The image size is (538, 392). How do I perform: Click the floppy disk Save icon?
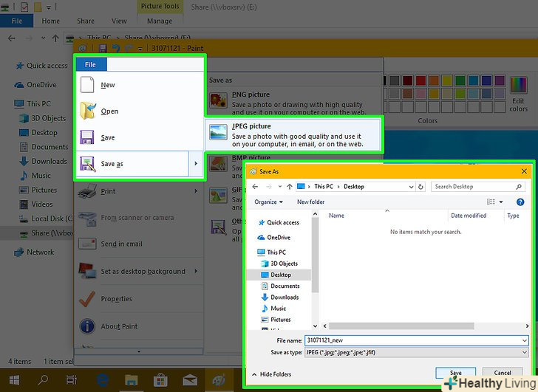tap(87, 137)
